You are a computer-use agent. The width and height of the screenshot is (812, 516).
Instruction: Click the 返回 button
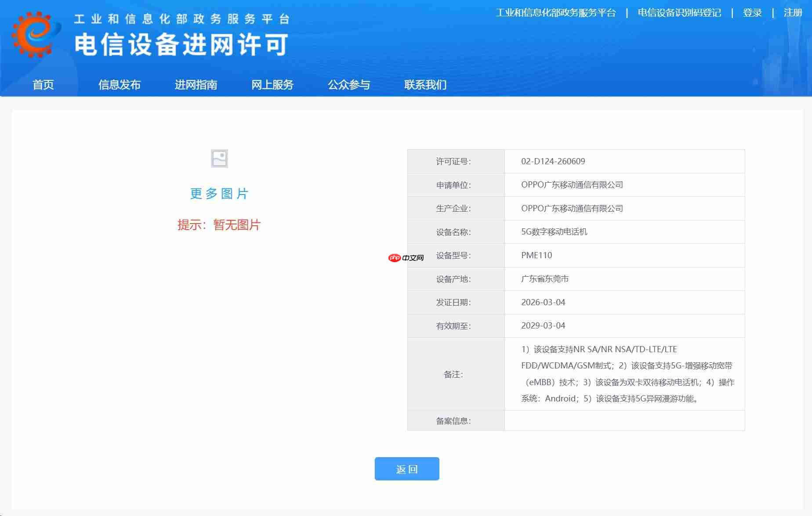click(x=407, y=469)
